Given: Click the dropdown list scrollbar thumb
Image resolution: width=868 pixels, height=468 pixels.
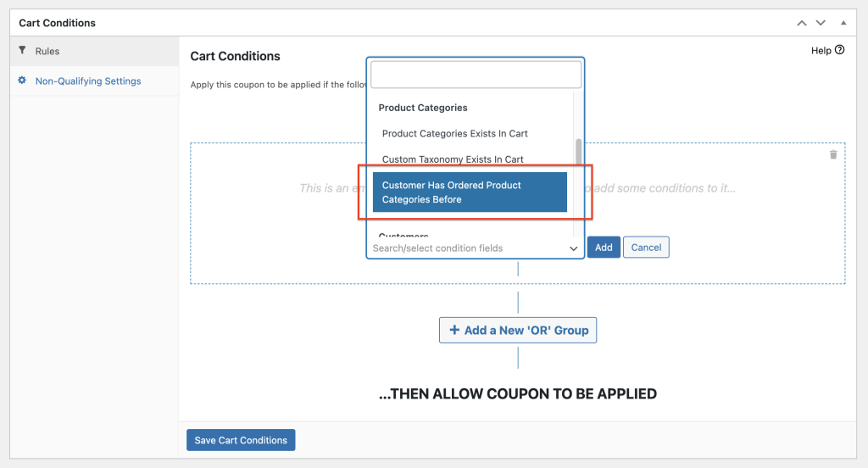Looking at the screenshot, I should point(578,151).
